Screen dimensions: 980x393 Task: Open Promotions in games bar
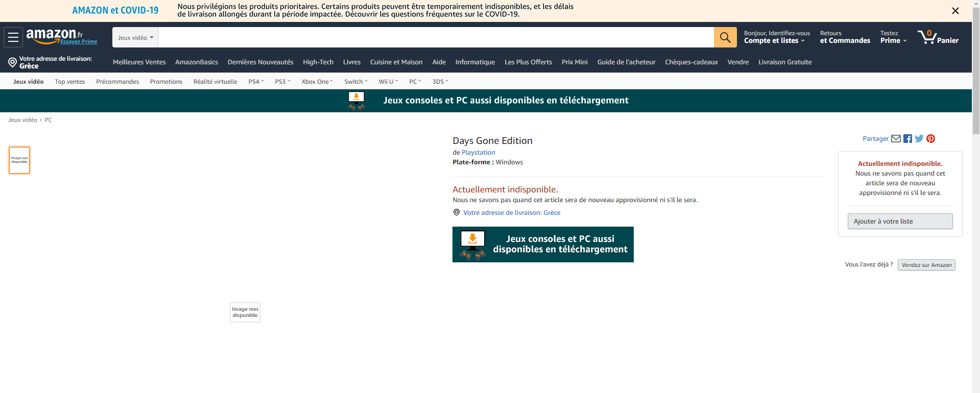(166, 82)
